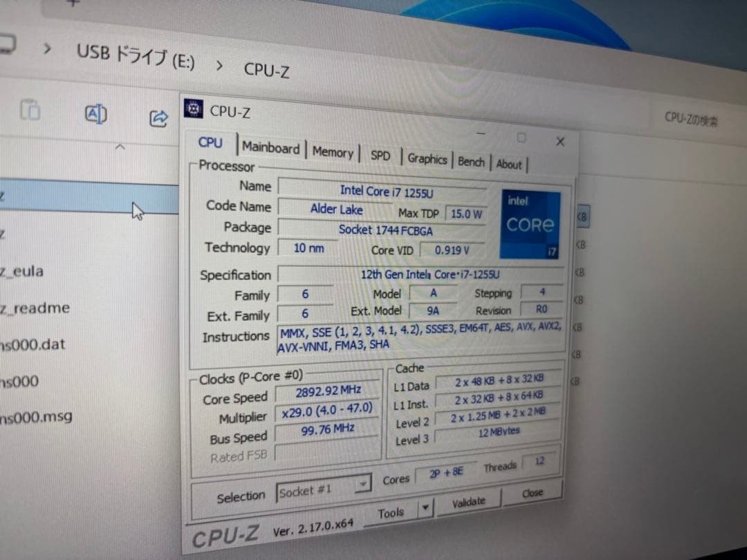
Task: Click the Core VID value 0.919 V
Action: pyautogui.click(x=452, y=250)
